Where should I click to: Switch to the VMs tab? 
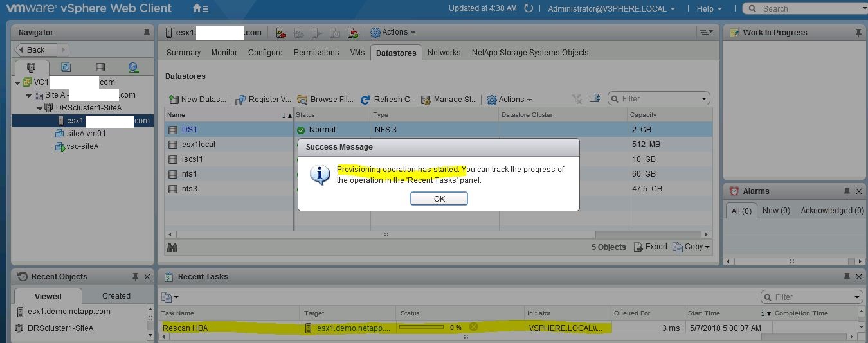357,53
